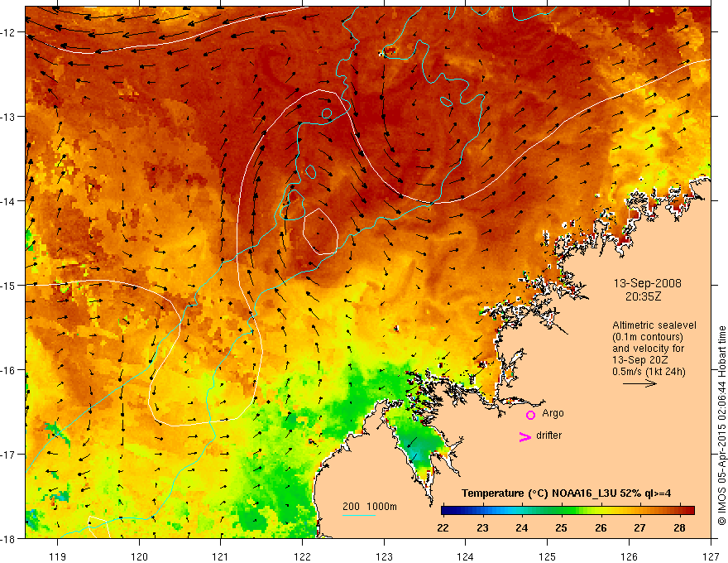Click longitude axis label 121
Screen dimensions: 728x563
point(221,557)
